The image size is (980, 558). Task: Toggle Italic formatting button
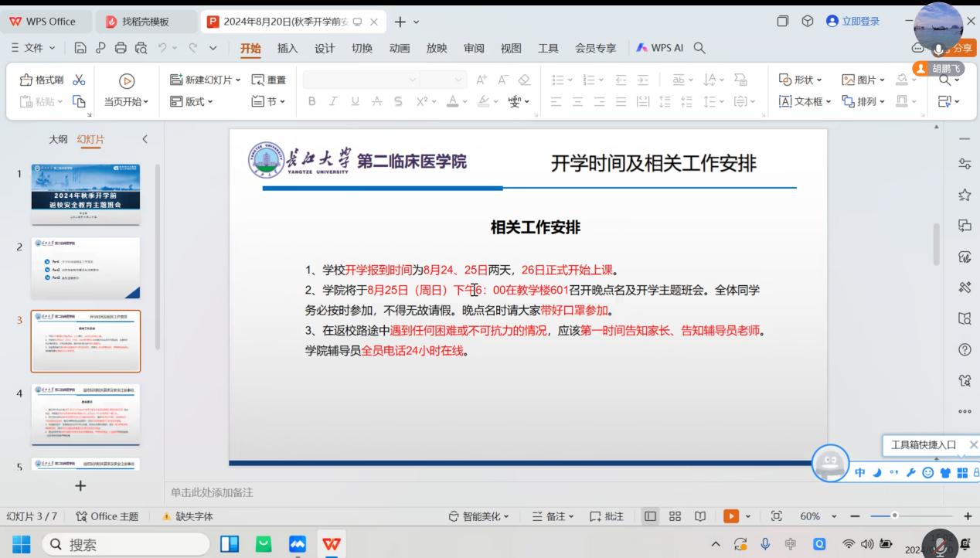pyautogui.click(x=333, y=101)
